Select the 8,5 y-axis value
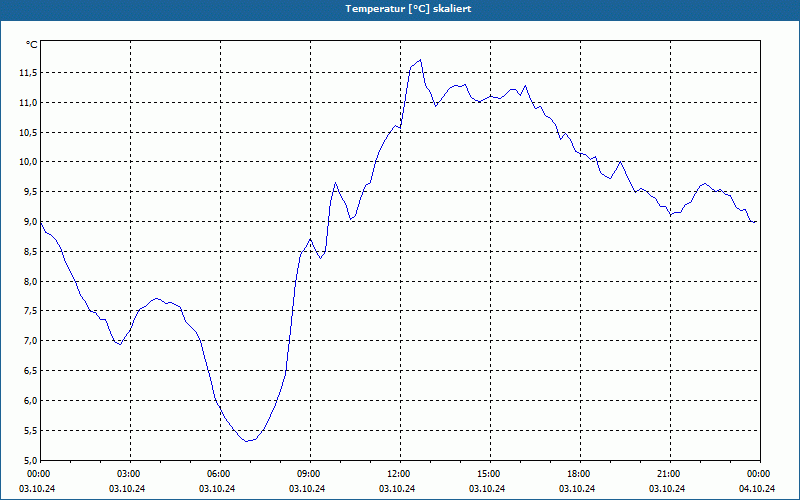 click(30, 252)
